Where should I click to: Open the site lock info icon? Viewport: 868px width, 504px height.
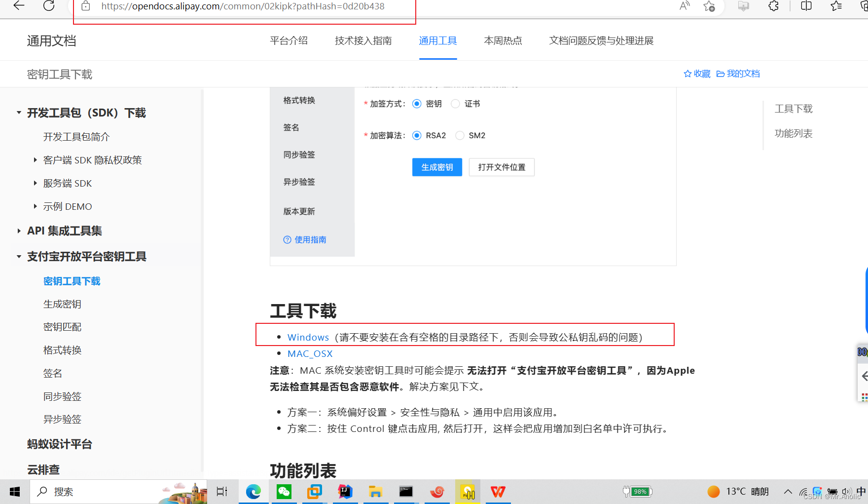[x=86, y=6]
